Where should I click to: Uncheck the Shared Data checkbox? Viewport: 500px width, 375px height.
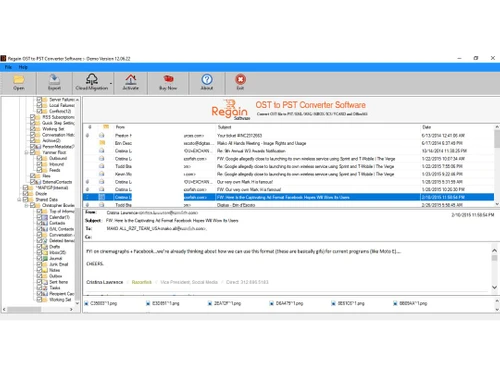pyautogui.click(x=26, y=200)
